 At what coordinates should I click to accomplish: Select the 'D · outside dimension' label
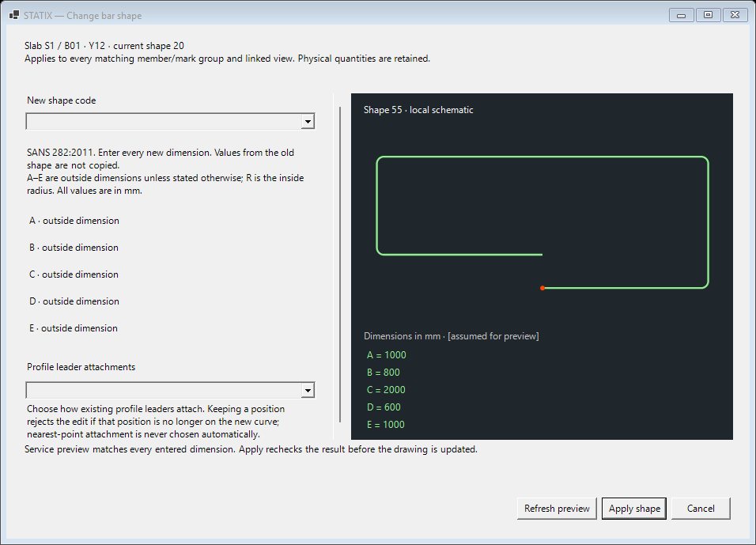point(74,301)
